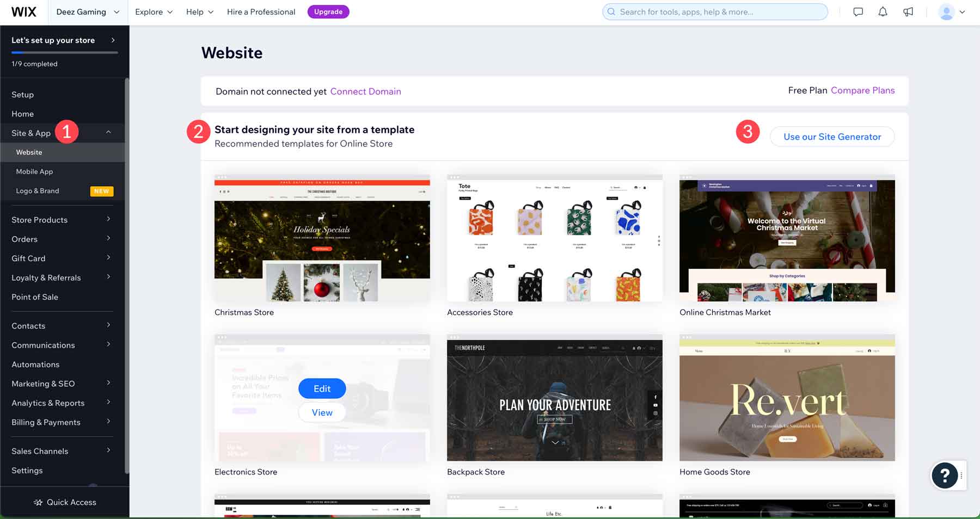Open Quick Access at sidebar bottom
Viewport: 980px width, 519px height.
65,502
